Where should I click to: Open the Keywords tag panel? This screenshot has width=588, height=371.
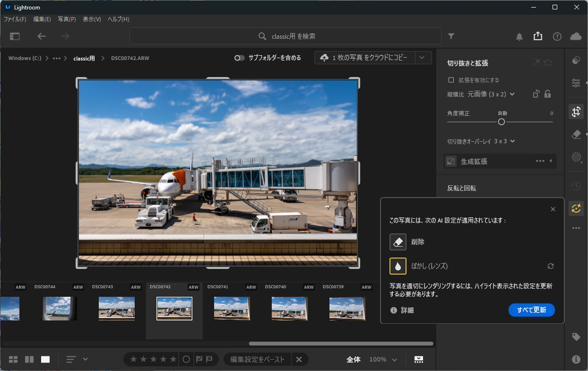tap(576, 337)
